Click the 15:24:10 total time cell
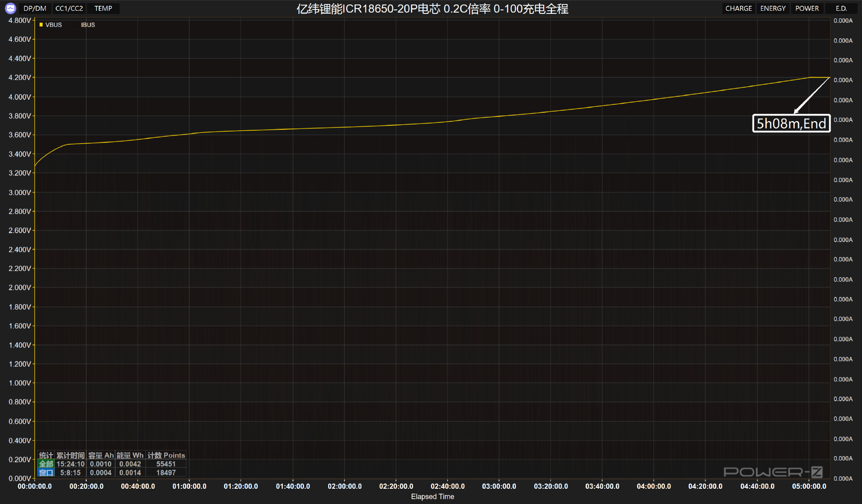The image size is (862, 504). point(70,464)
